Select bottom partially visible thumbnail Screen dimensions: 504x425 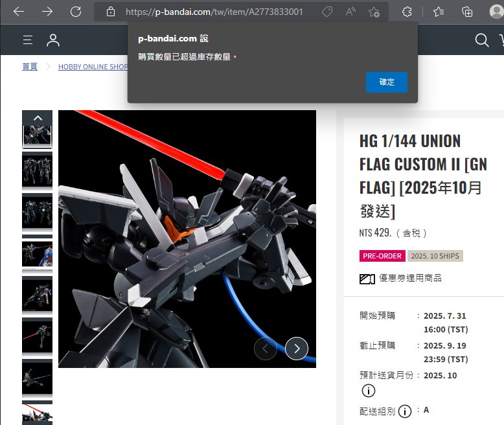click(38, 413)
